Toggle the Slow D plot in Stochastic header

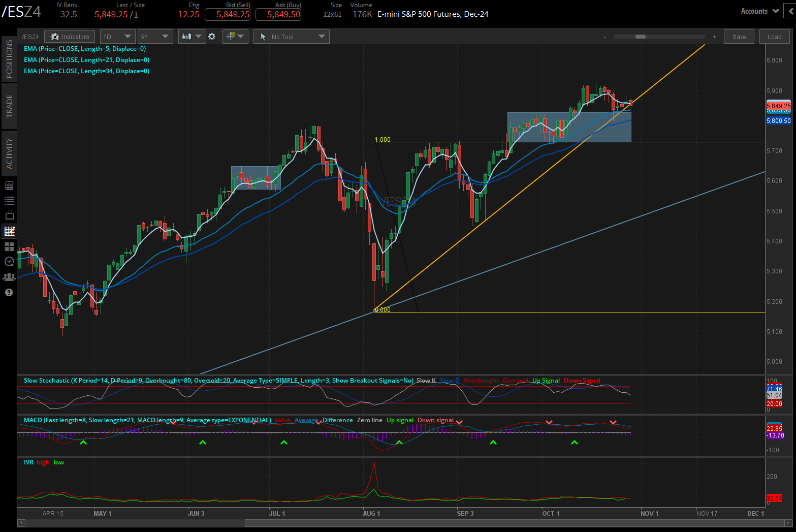(x=450, y=380)
